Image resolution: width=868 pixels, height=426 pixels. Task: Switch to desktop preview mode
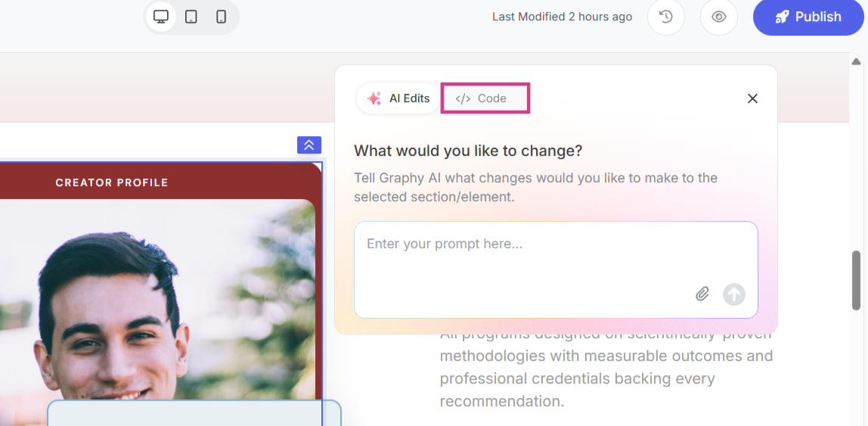click(161, 17)
